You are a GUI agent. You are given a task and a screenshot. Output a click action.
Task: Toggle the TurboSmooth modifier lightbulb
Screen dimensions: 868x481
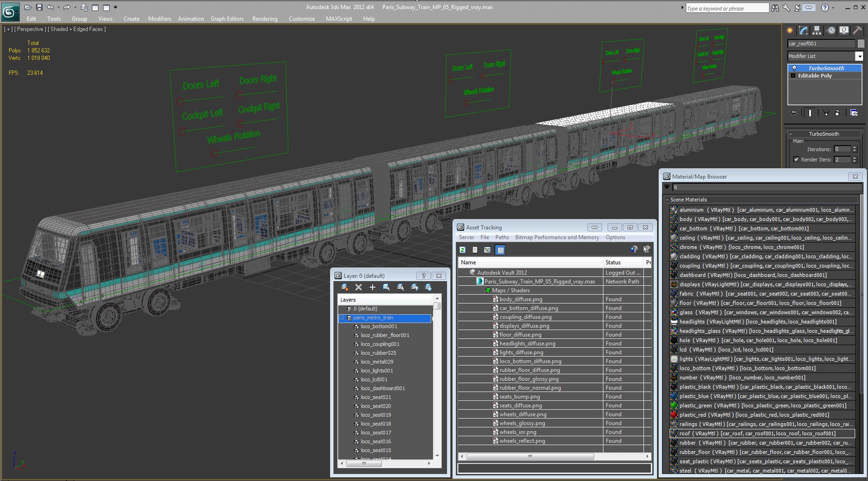794,68
